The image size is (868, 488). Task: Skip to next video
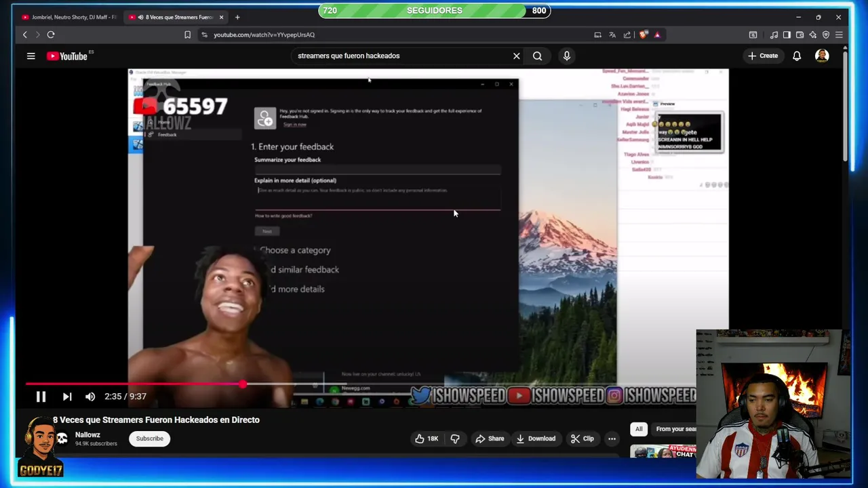(x=67, y=396)
